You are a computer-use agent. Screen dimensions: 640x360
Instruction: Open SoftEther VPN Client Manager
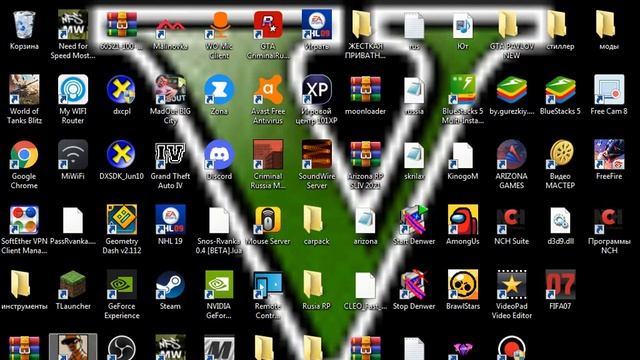click(x=24, y=220)
